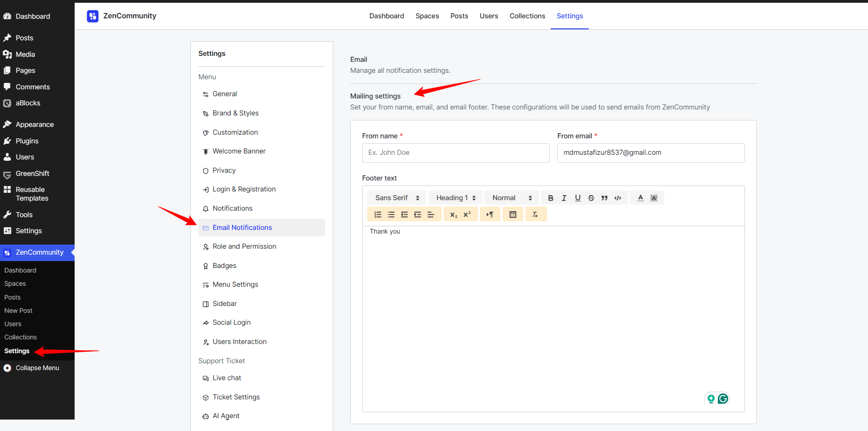
Task: Select the Settings top tab
Action: click(570, 16)
